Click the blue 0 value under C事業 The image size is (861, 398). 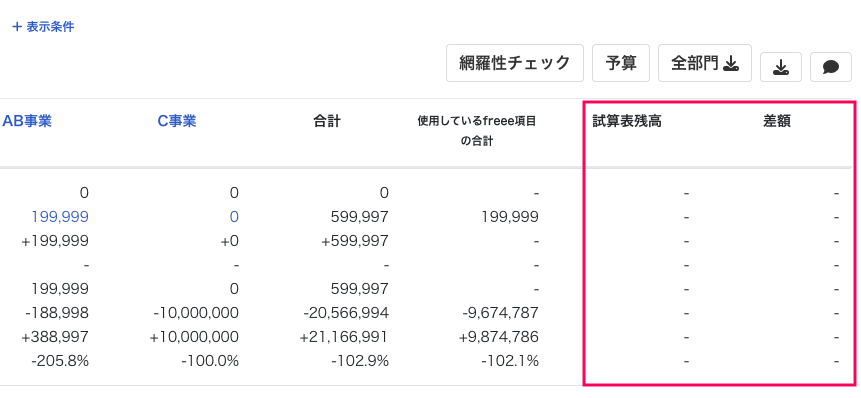[x=234, y=217]
